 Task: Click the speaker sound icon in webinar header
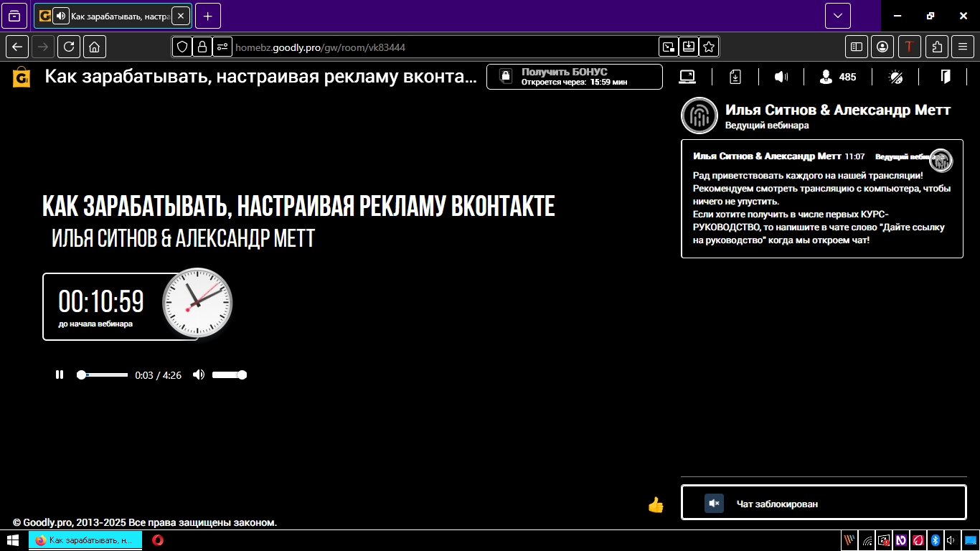tap(781, 77)
